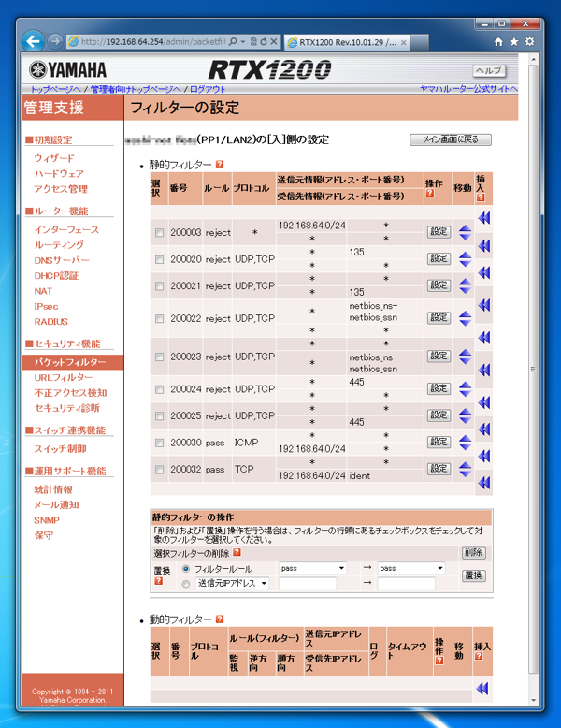Click move arrows for filter 200003
The height and width of the screenshot is (728, 561).
click(x=465, y=232)
